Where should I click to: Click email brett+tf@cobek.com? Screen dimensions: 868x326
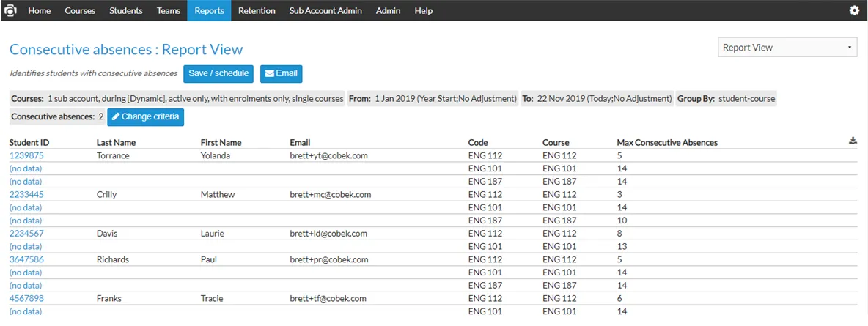[328, 298]
